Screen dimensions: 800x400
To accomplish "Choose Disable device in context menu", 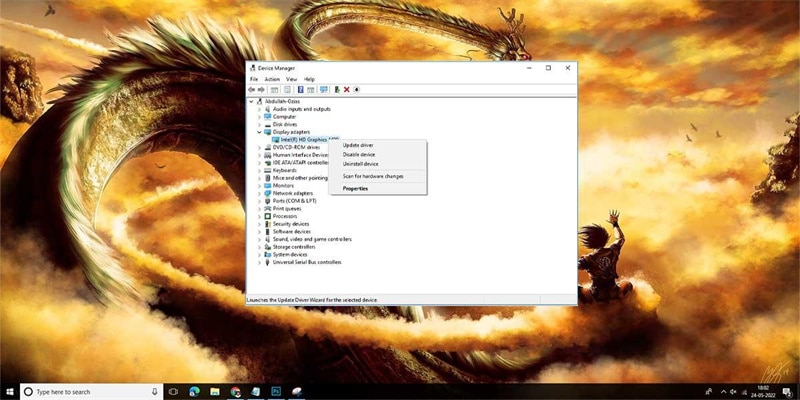I will click(378, 155).
